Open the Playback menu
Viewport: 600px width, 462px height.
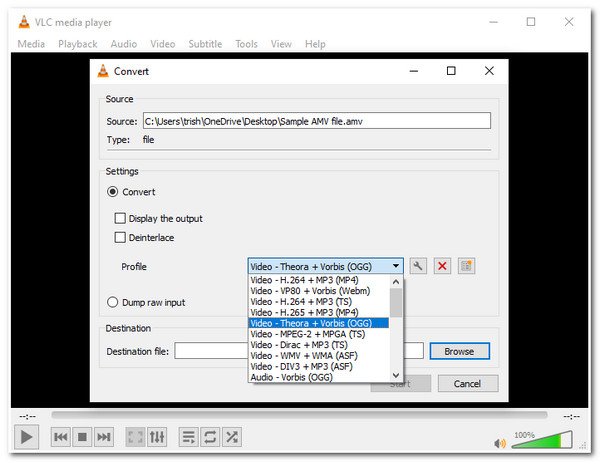pos(78,44)
